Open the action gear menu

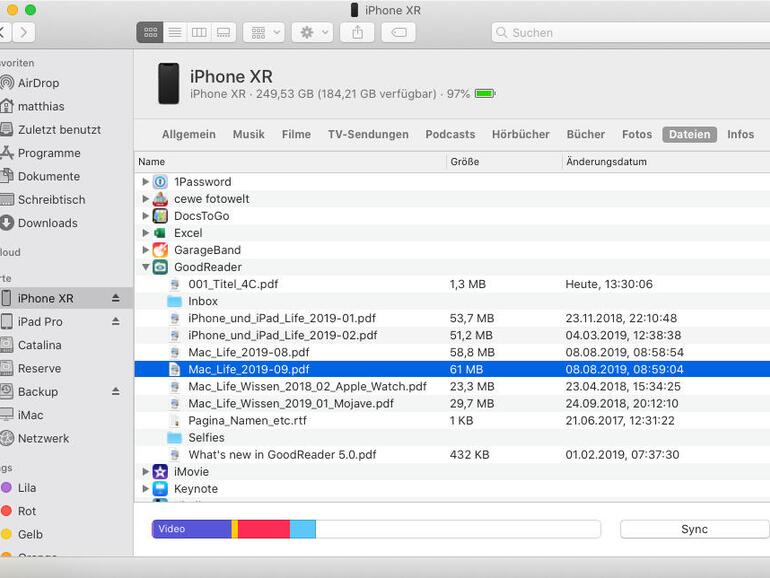click(x=312, y=33)
